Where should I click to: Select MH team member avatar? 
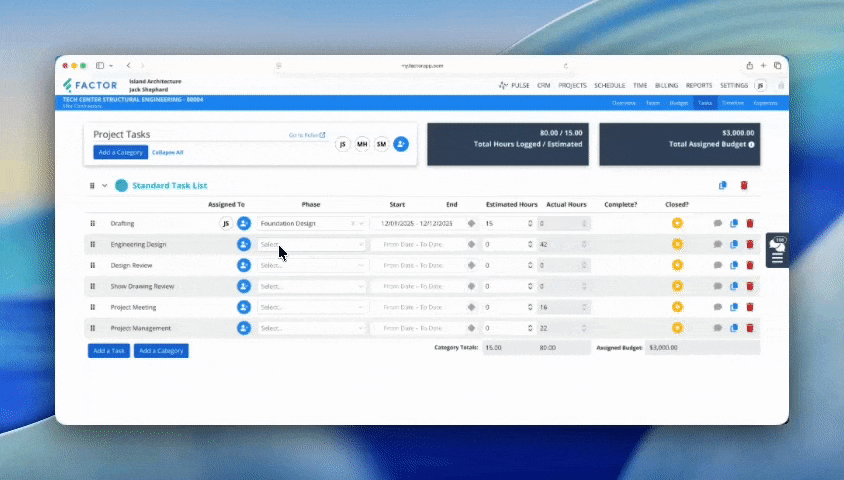(x=362, y=144)
